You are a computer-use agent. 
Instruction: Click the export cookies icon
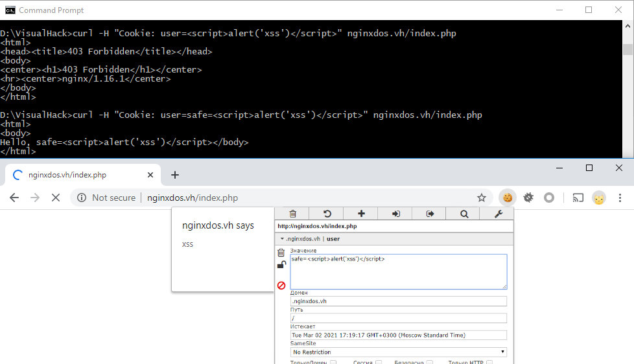pos(429,214)
